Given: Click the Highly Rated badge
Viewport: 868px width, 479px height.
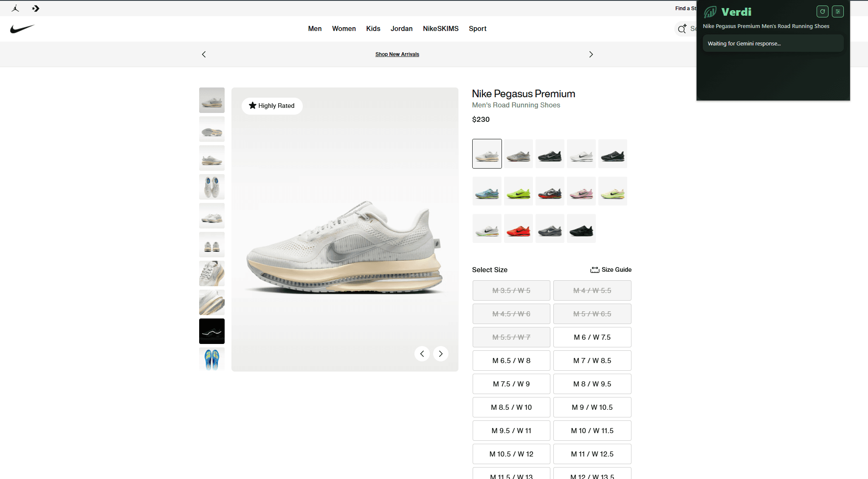Looking at the screenshot, I should tap(272, 106).
